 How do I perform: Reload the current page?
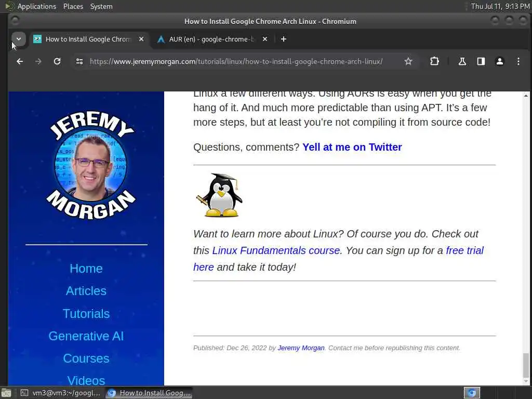pos(57,61)
